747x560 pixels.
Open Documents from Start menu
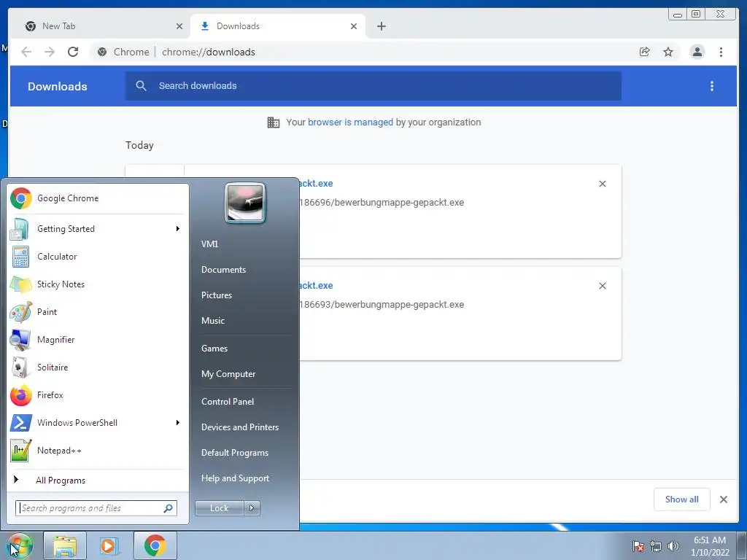pyautogui.click(x=223, y=270)
